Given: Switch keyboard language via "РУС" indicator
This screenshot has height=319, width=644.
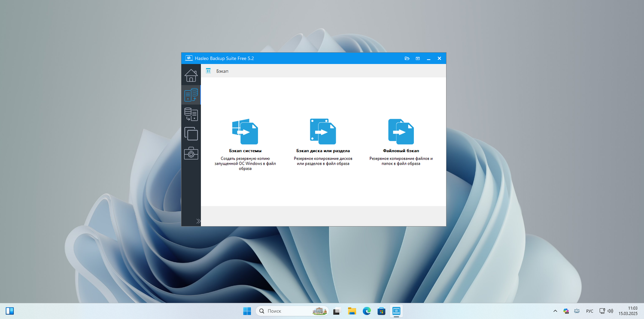Looking at the screenshot, I should tap(589, 311).
